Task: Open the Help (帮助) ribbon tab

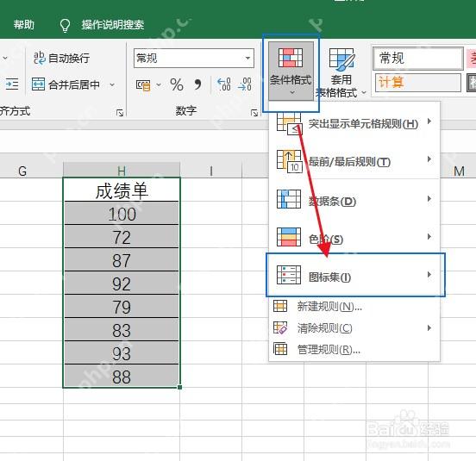Action: (x=23, y=25)
